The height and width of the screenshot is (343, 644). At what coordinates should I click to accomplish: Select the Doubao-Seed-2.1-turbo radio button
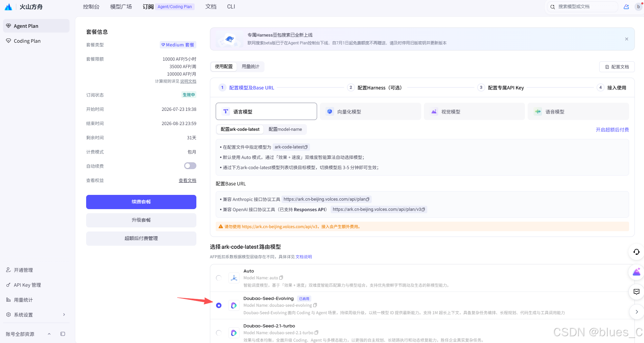[219, 333]
